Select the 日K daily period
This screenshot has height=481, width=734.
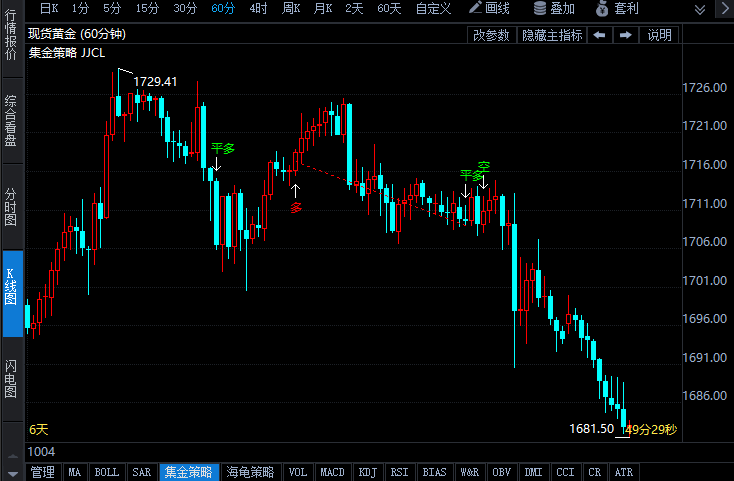tap(49, 8)
